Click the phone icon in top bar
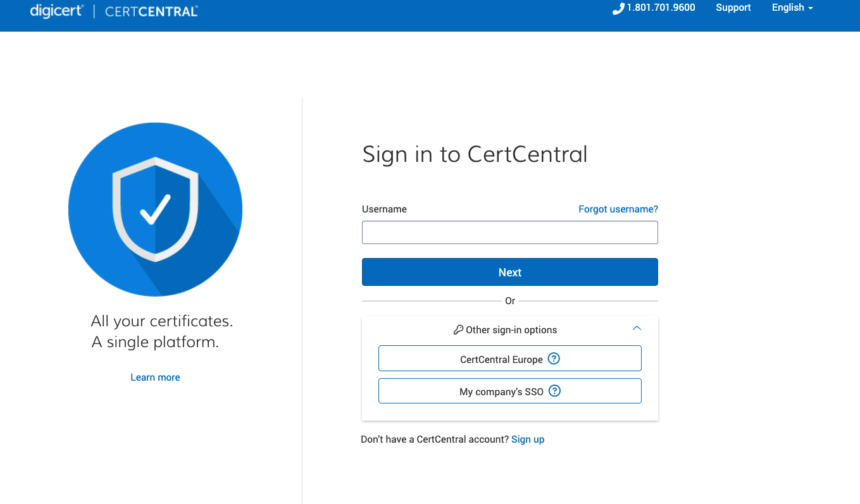Image resolution: width=860 pixels, height=504 pixels. coord(618,8)
